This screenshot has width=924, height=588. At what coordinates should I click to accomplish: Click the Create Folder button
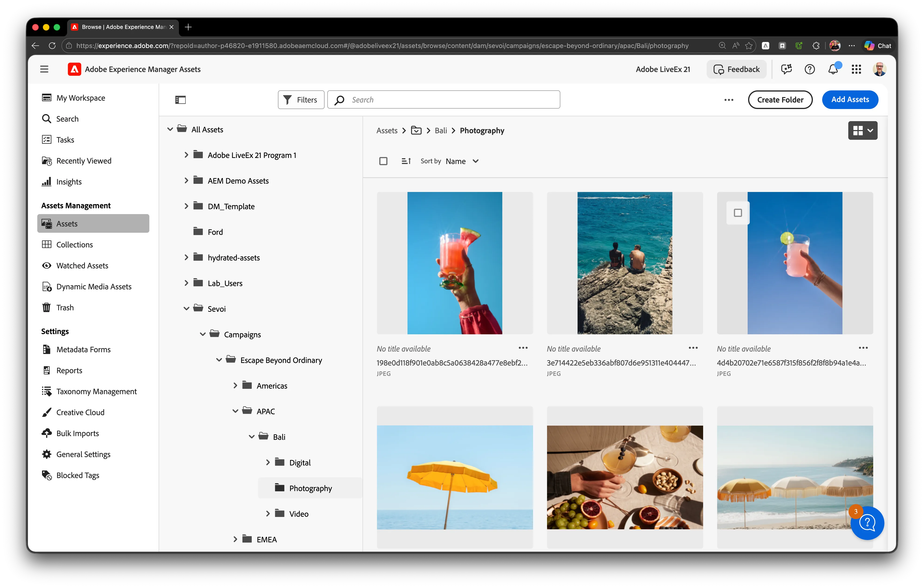click(x=780, y=100)
